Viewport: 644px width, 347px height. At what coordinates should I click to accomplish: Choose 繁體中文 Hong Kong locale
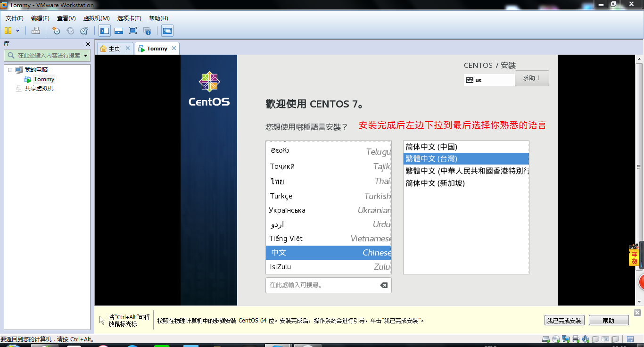(x=466, y=171)
